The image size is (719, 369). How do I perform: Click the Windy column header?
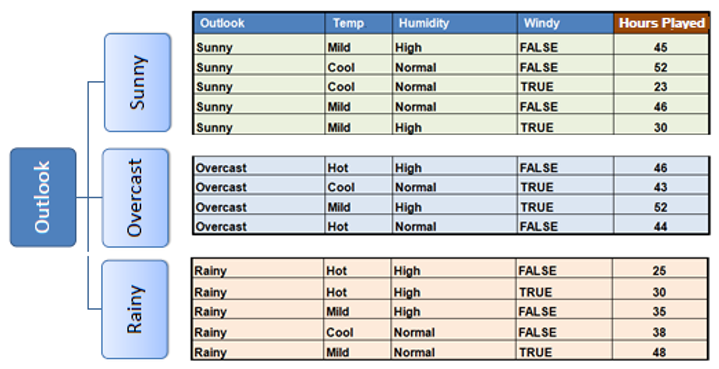pos(565,23)
